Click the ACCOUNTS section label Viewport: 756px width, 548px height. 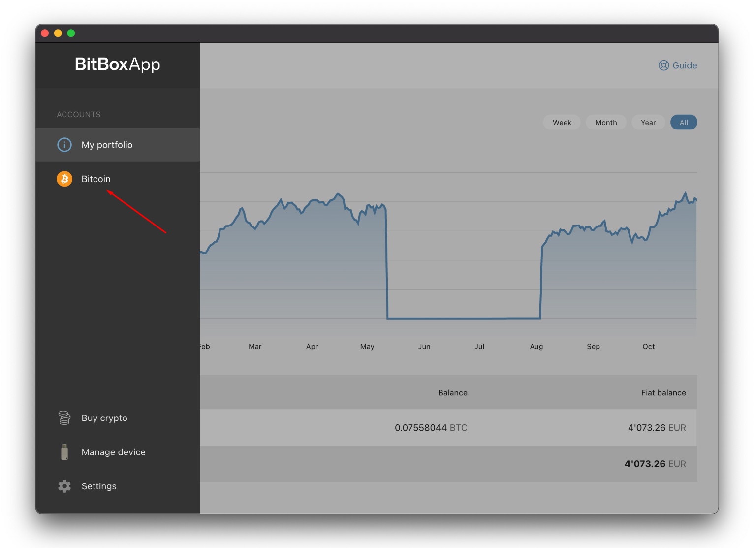79,115
